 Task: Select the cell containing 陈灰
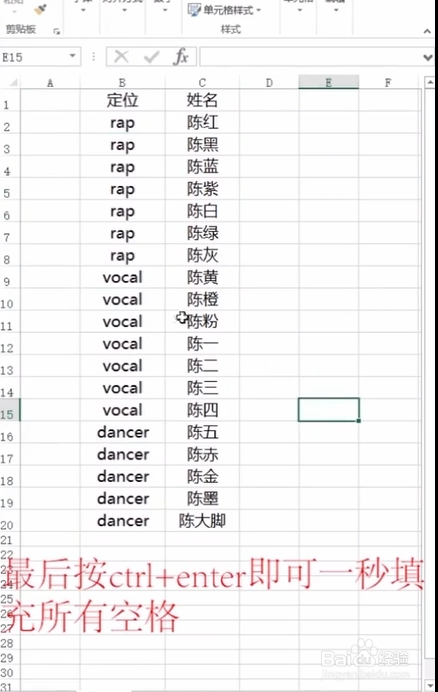coord(202,255)
